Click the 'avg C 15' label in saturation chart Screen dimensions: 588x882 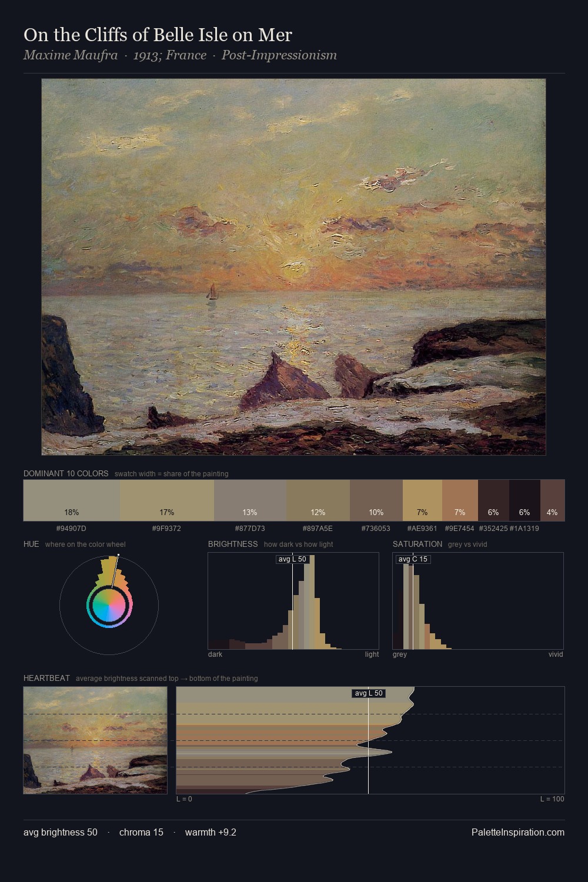413,559
